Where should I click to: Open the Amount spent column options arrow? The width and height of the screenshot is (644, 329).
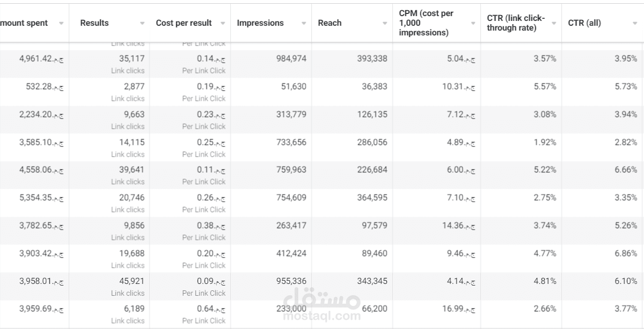click(61, 23)
